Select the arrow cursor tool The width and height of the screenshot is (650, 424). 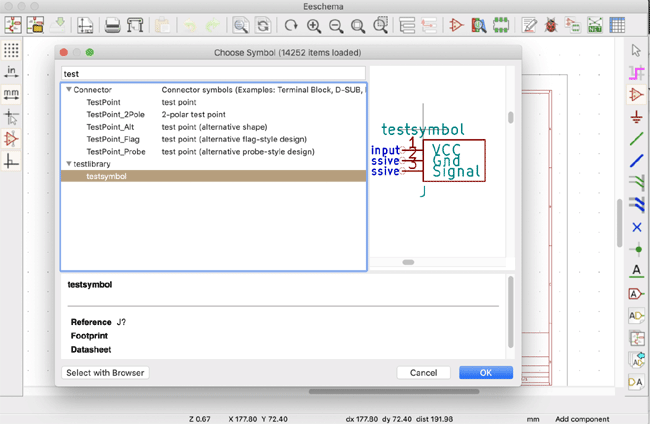pyautogui.click(x=636, y=50)
